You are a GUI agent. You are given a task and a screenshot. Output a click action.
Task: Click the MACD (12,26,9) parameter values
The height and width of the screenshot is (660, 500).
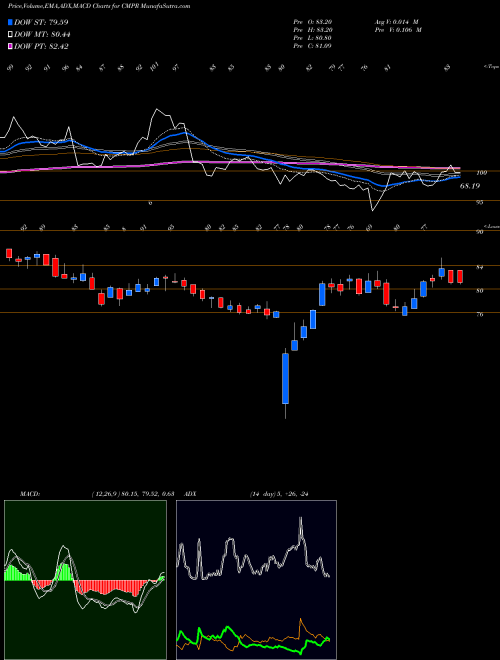[x=133, y=494]
